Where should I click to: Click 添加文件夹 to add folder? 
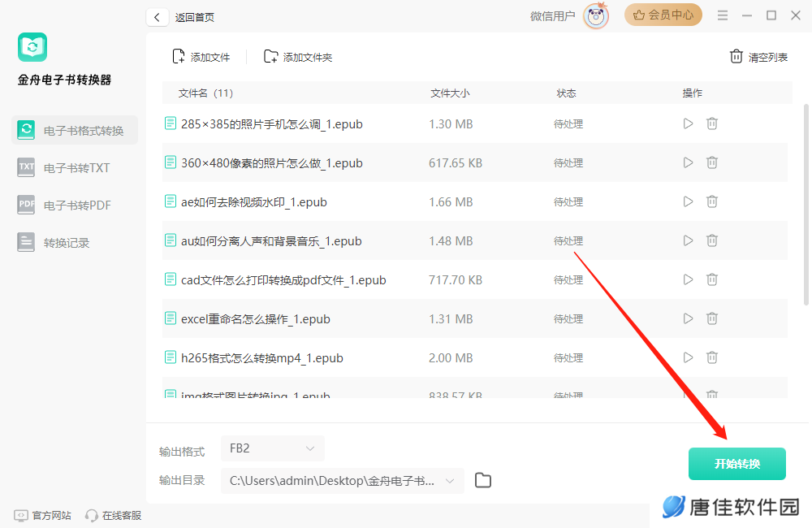coord(298,57)
